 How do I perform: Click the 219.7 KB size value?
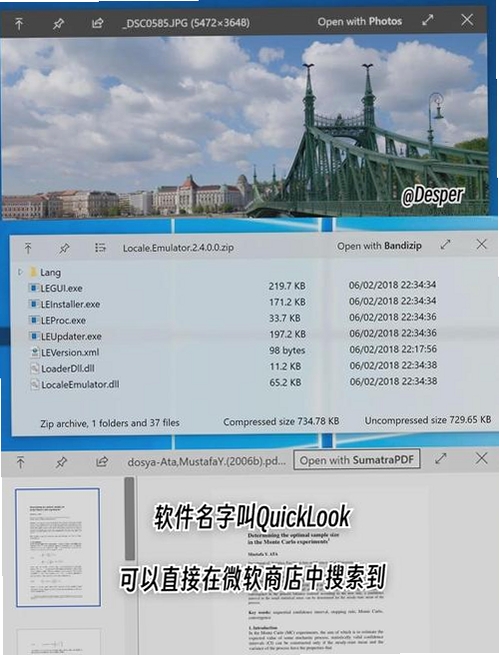coord(287,286)
